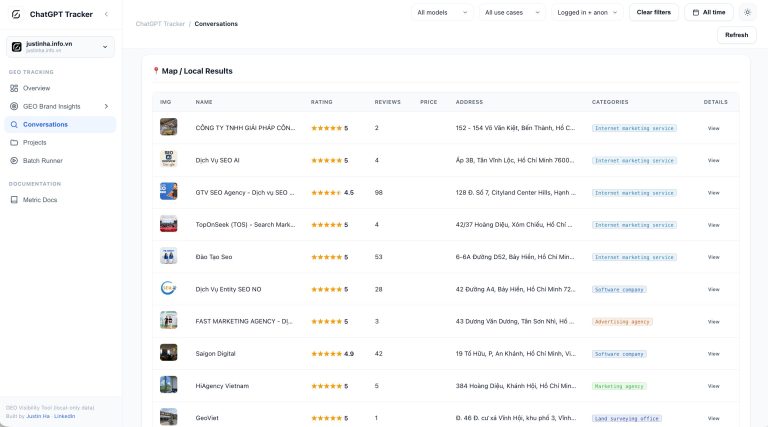Viewport: 768px width, 427px height.
Task: Select Conversations in the sidebar
Action: (x=60, y=124)
